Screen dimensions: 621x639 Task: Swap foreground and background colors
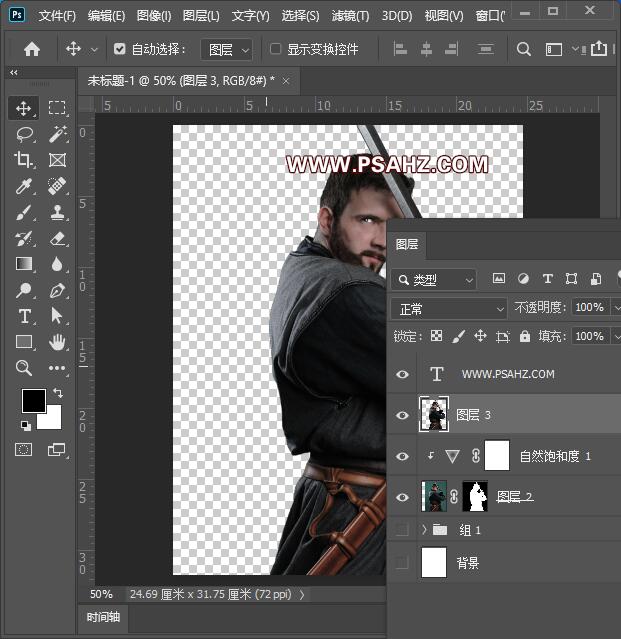[x=58, y=392]
